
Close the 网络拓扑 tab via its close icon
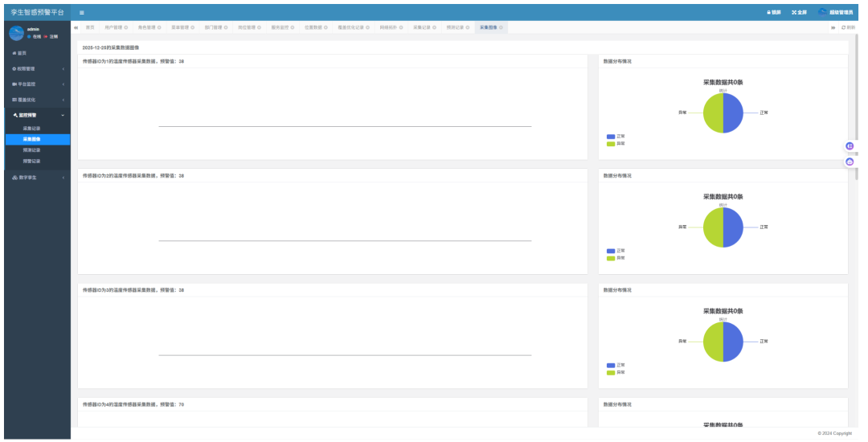401,27
